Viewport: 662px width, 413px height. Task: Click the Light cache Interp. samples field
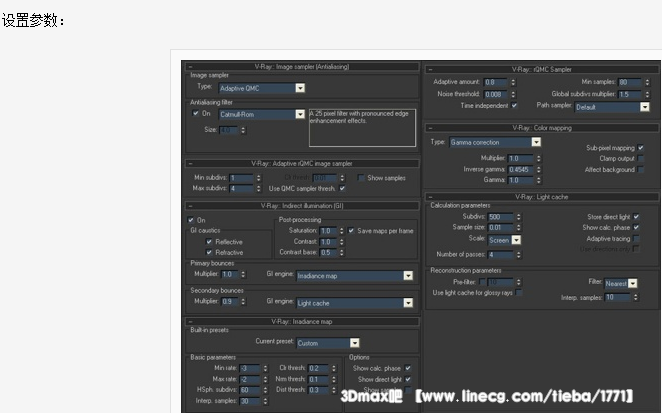[x=618, y=297]
